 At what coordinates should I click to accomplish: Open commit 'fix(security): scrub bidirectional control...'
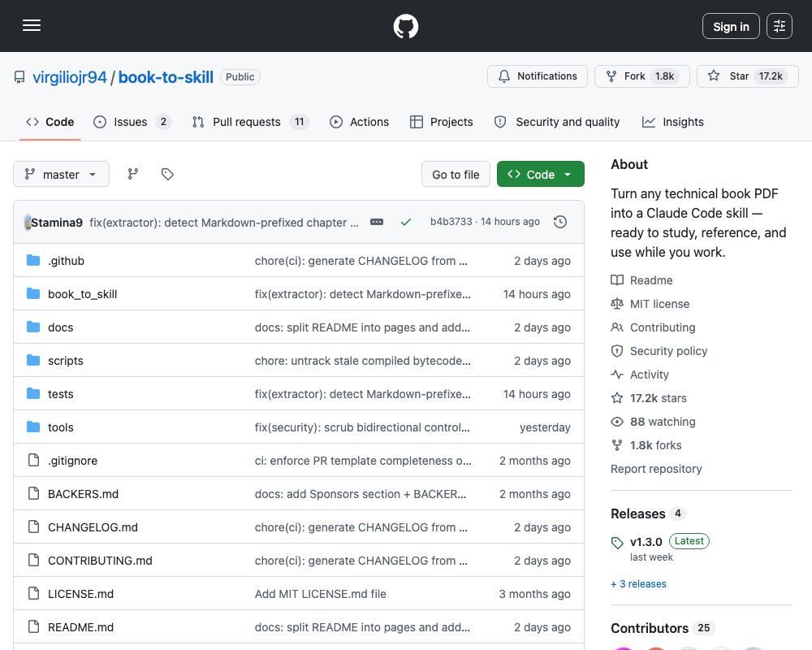click(x=362, y=427)
